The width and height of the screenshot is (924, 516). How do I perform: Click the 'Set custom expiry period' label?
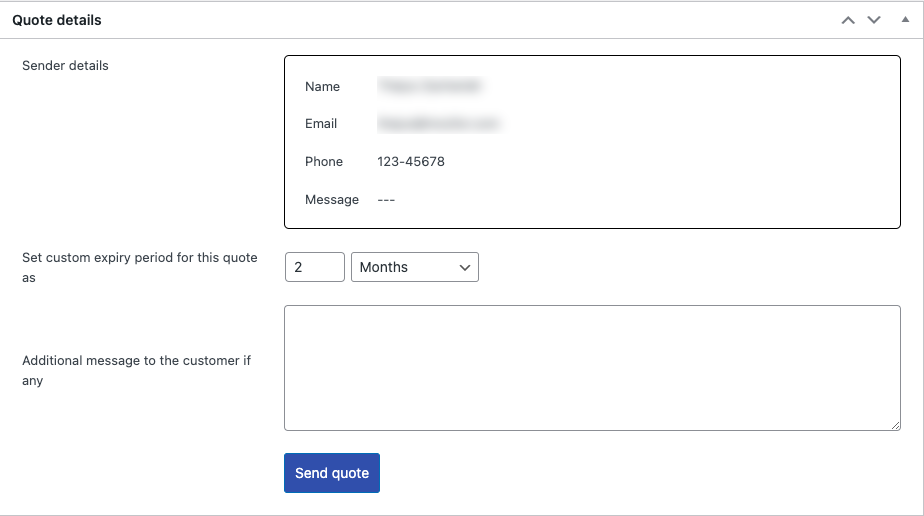140,267
